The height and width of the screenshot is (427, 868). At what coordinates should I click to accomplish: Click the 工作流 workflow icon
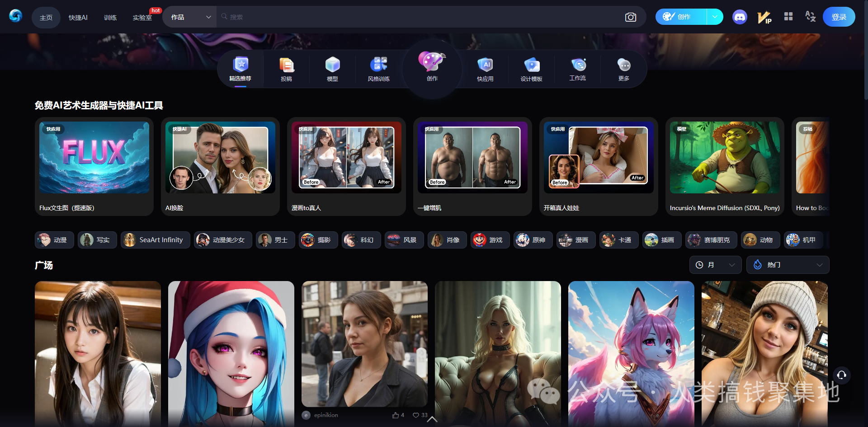click(577, 69)
